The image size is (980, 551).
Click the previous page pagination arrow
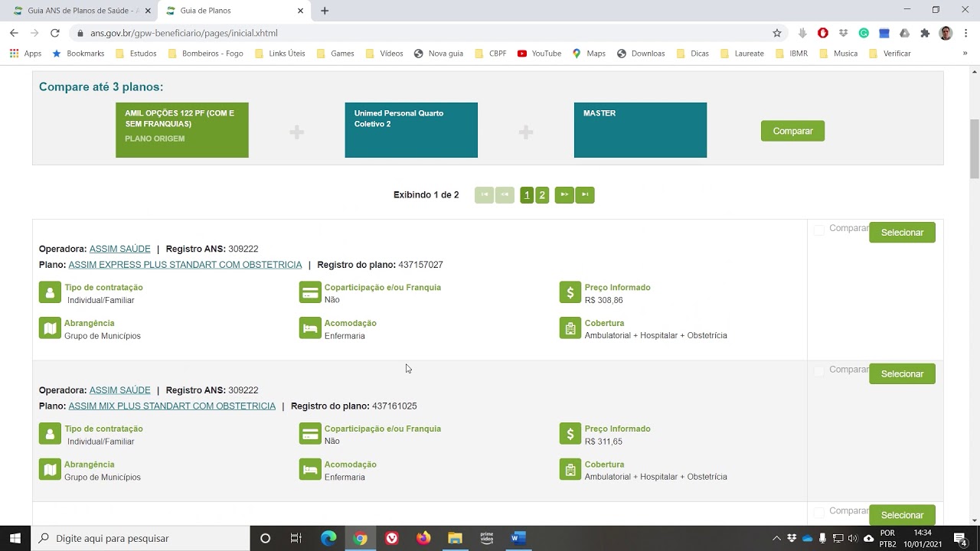[505, 195]
